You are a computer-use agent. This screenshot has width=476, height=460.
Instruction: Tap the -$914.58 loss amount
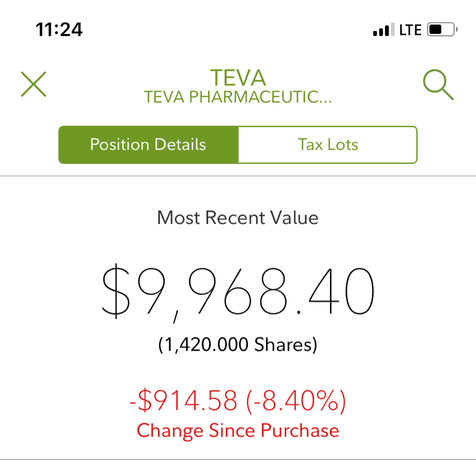pyautogui.click(x=183, y=402)
